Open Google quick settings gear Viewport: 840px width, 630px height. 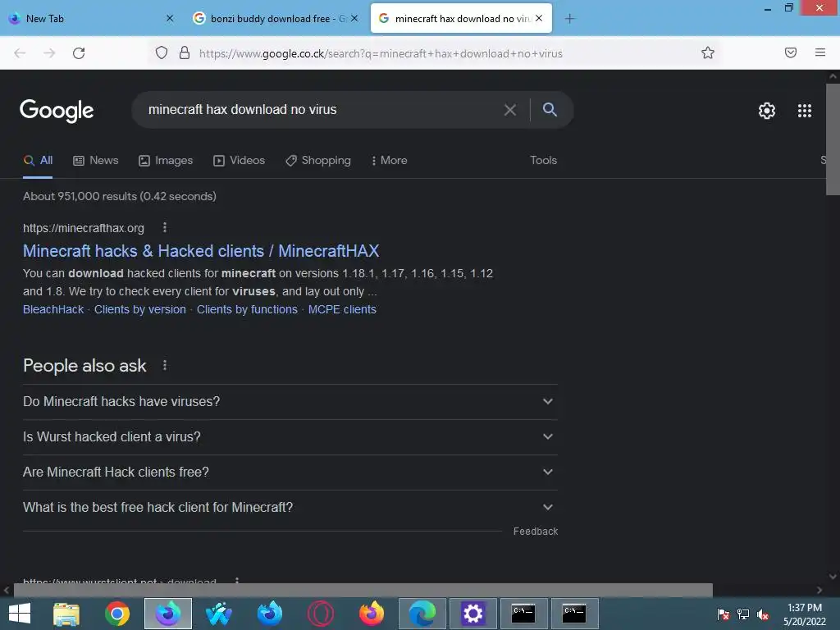767,111
